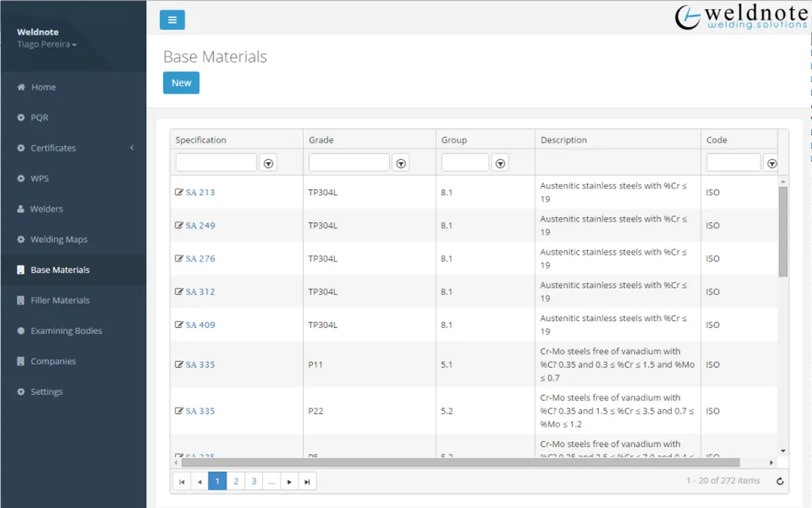812x508 pixels.
Task: Click the edit icon for SA 213
Action: click(x=179, y=192)
